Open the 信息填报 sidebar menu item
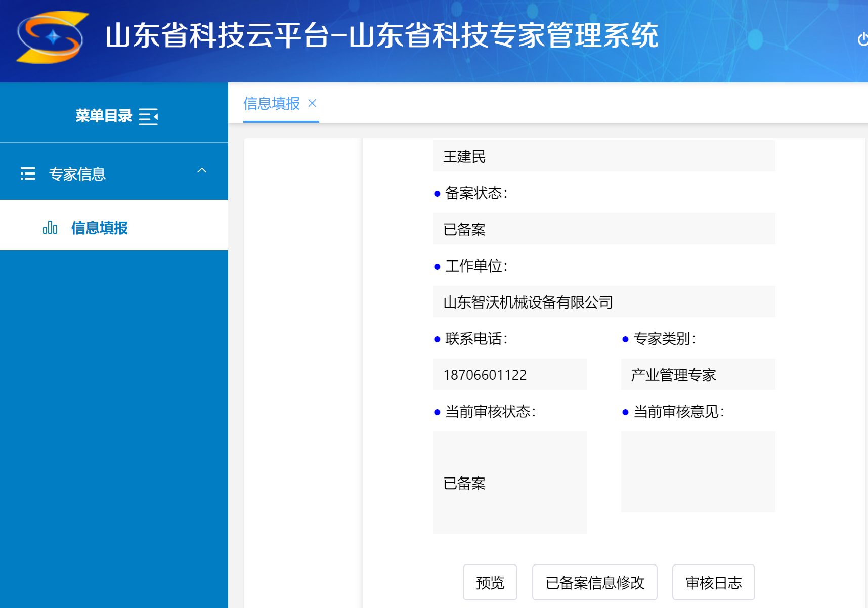The width and height of the screenshot is (868, 608). pyautogui.click(x=99, y=228)
